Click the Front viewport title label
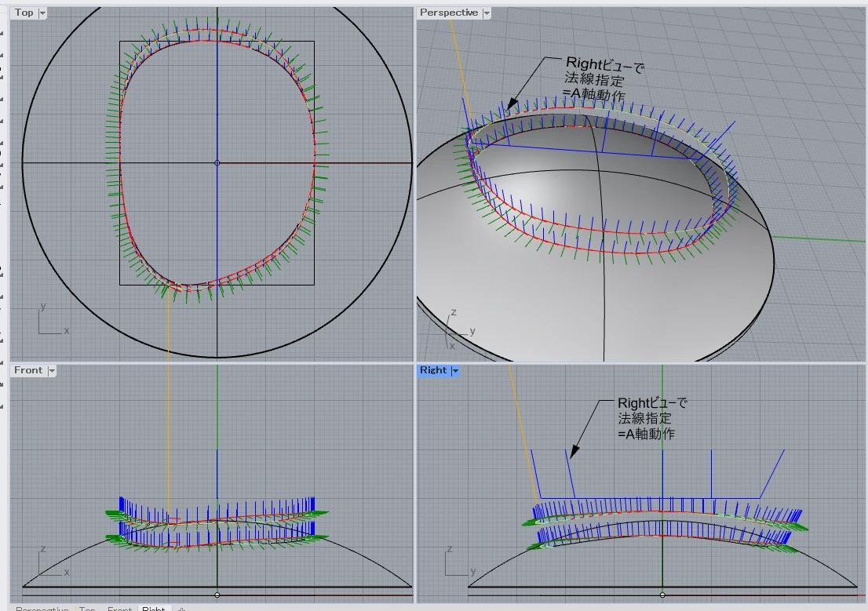The height and width of the screenshot is (611, 868). tap(28, 370)
